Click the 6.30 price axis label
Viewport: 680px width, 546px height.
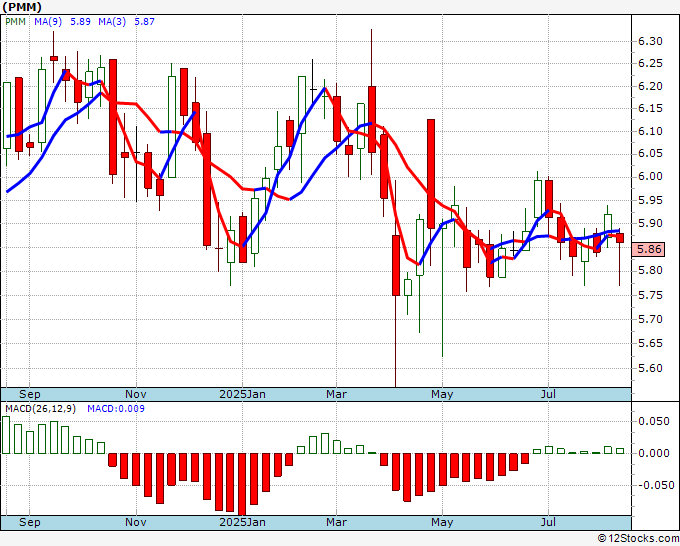coord(650,42)
